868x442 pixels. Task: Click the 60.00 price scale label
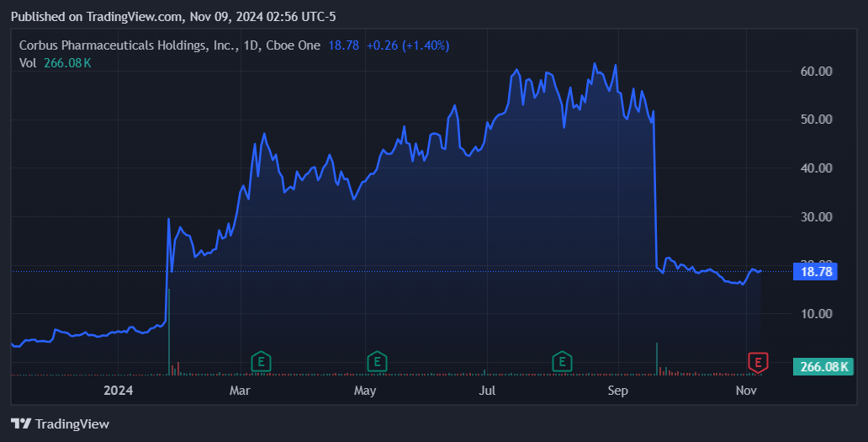[817, 72]
